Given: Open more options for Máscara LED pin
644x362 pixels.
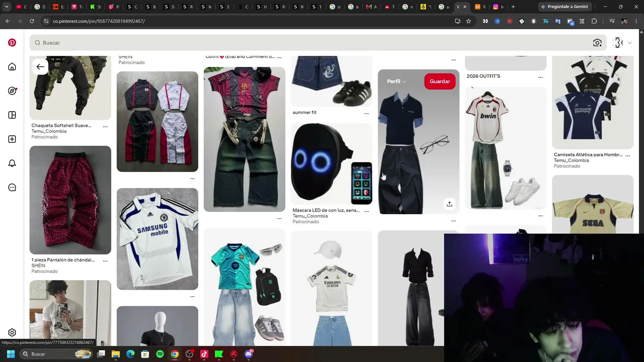Looking at the screenshot, I should click(366, 211).
